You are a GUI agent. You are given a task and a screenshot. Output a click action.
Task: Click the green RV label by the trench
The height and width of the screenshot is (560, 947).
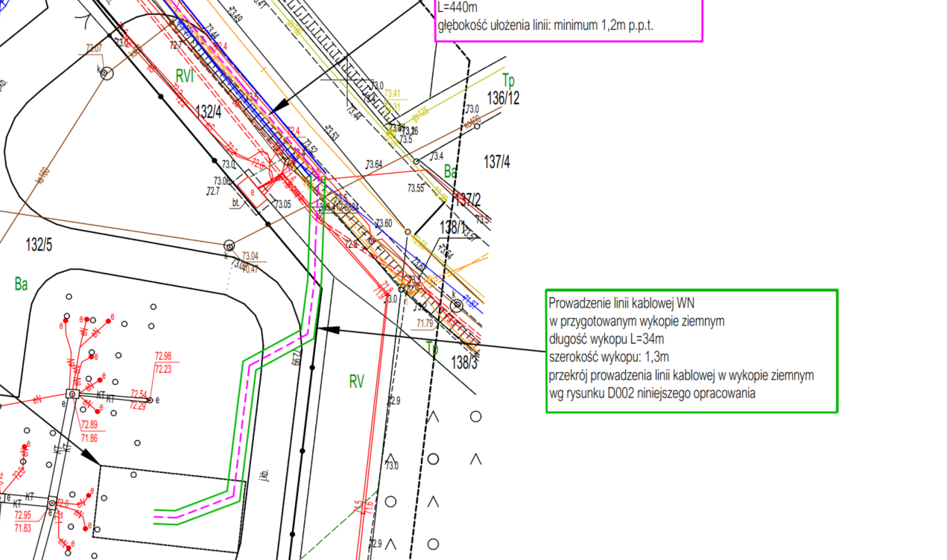[356, 382]
